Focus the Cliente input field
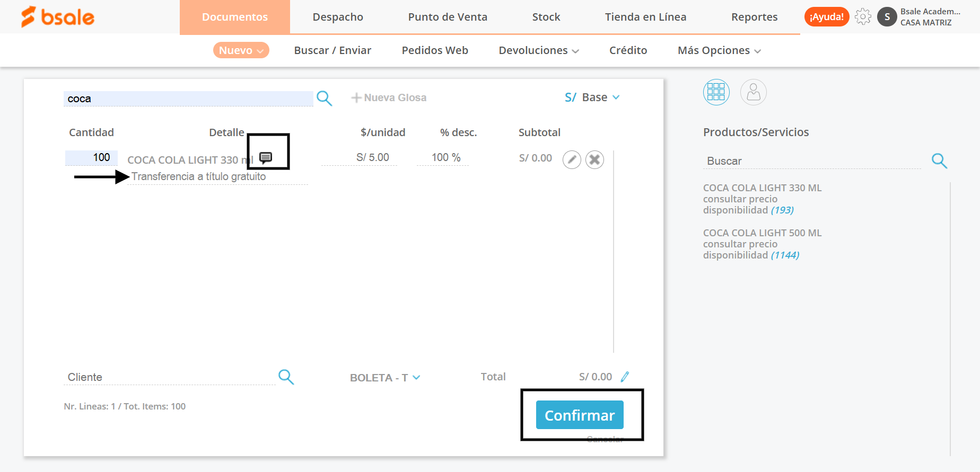The width and height of the screenshot is (980, 472). pyautogui.click(x=170, y=377)
